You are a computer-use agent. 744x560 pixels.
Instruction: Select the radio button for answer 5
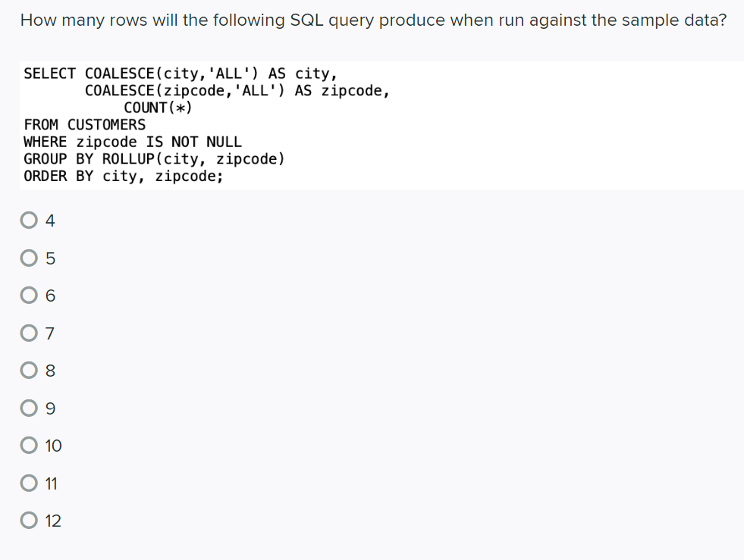click(x=29, y=258)
